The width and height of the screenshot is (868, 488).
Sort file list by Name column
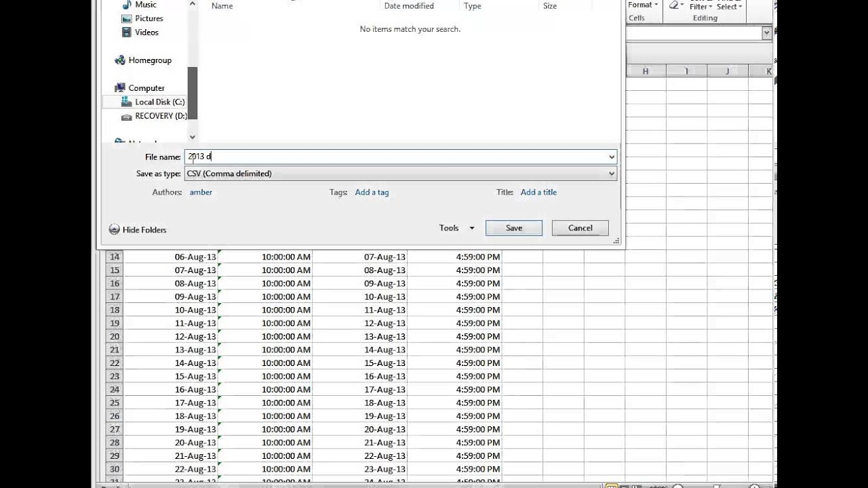pyautogui.click(x=222, y=6)
